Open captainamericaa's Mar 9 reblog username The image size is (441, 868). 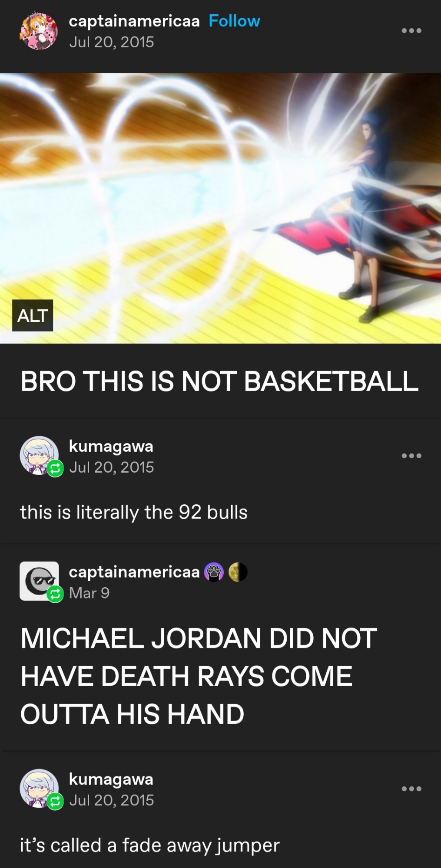(x=134, y=572)
